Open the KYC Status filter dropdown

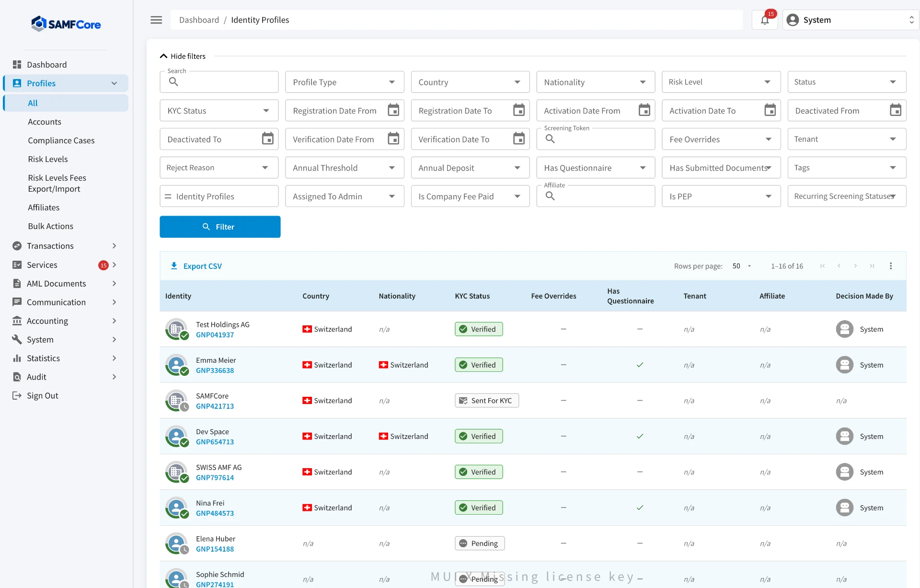[219, 111]
